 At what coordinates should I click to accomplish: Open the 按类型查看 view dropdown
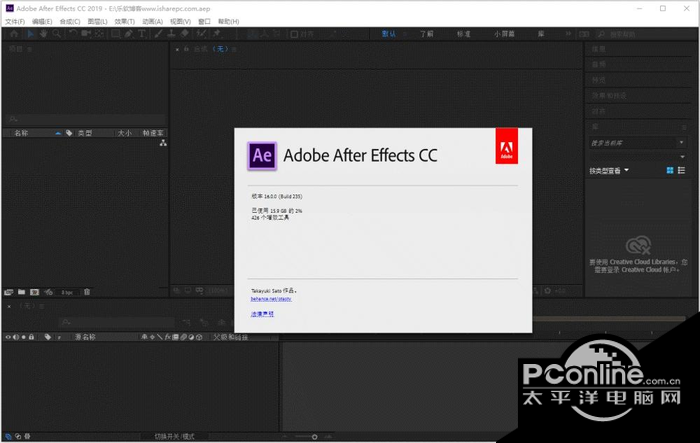tap(609, 171)
